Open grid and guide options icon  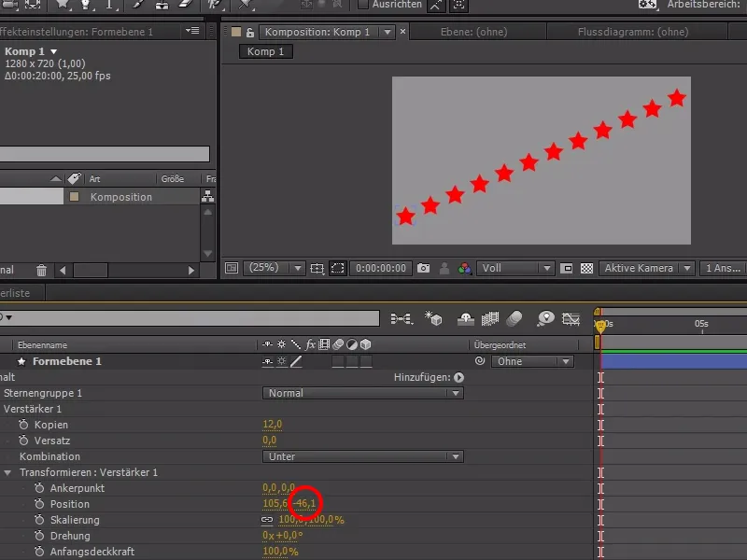coord(317,268)
